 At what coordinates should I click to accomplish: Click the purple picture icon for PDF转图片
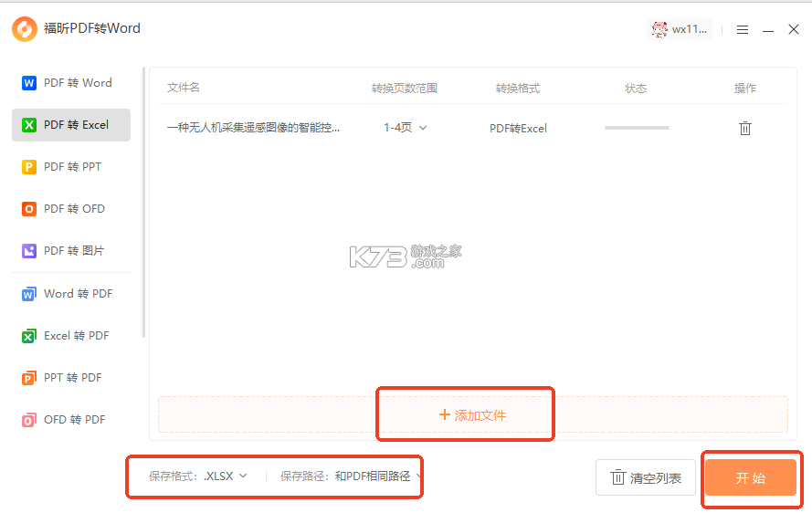click(x=29, y=250)
